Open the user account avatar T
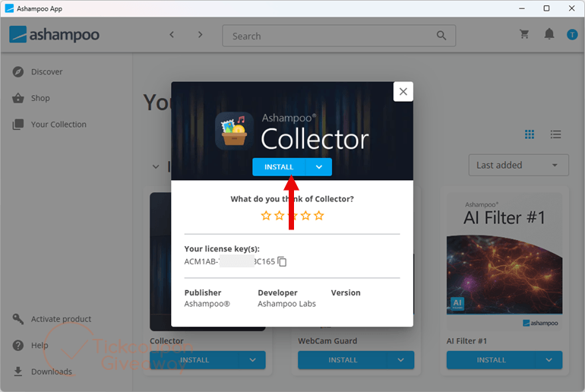 pyautogui.click(x=572, y=35)
